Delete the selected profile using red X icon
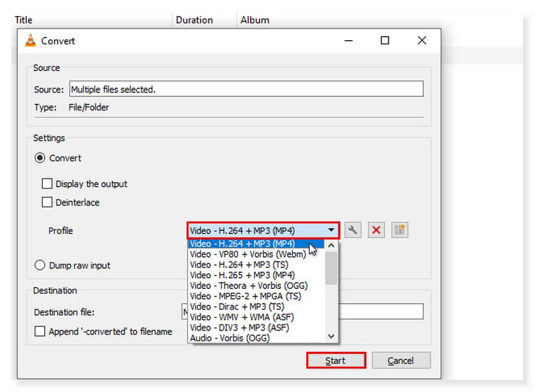The width and height of the screenshot is (535, 392). pos(376,229)
